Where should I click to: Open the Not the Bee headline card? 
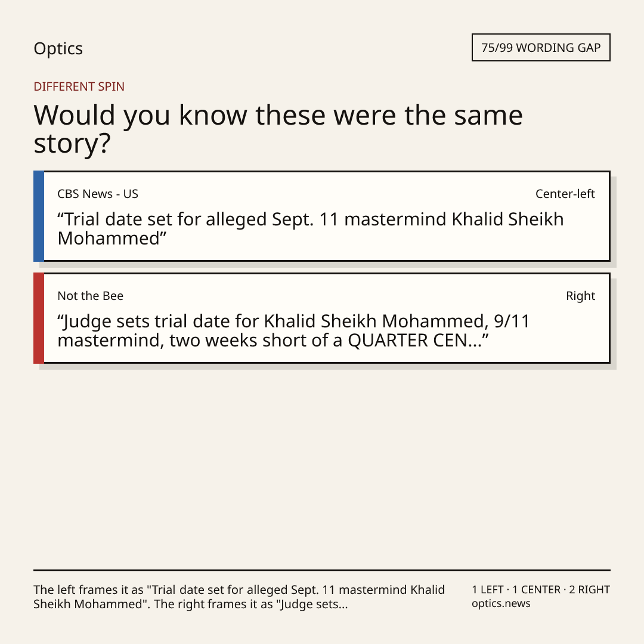click(322, 318)
